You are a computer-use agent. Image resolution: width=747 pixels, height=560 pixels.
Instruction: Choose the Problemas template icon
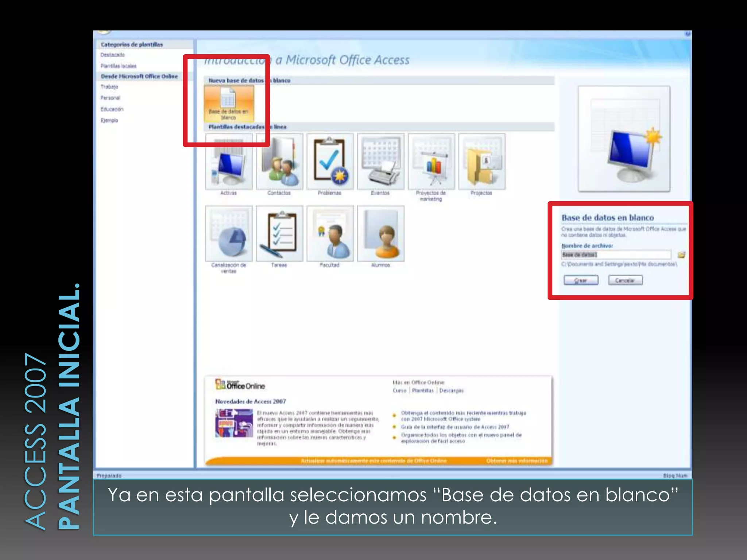pyautogui.click(x=330, y=162)
